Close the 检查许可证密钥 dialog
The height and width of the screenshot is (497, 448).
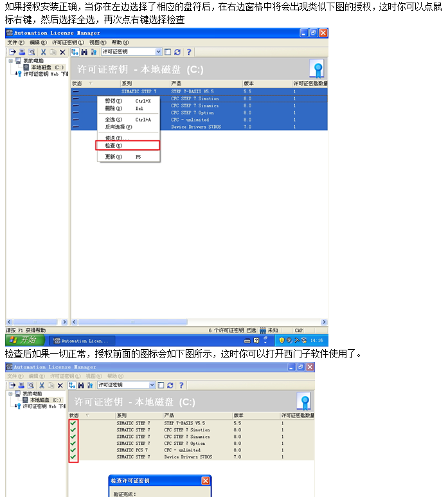tap(206, 480)
